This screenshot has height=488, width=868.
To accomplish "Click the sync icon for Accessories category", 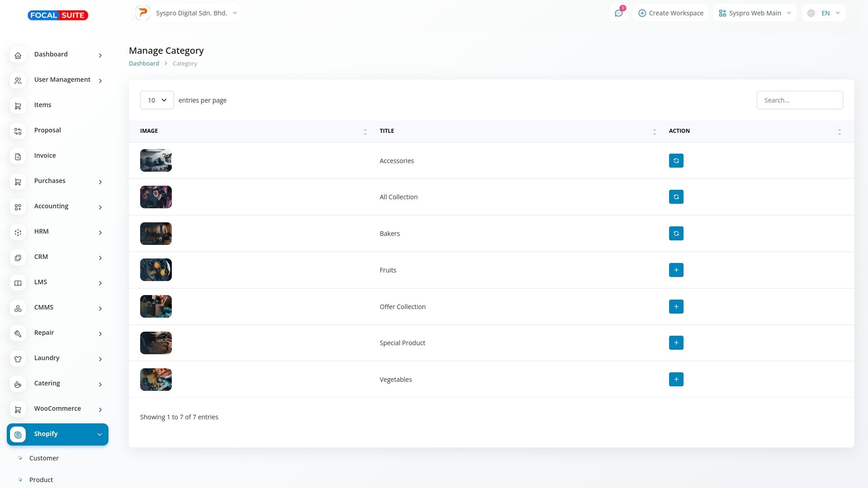I will point(676,161).
